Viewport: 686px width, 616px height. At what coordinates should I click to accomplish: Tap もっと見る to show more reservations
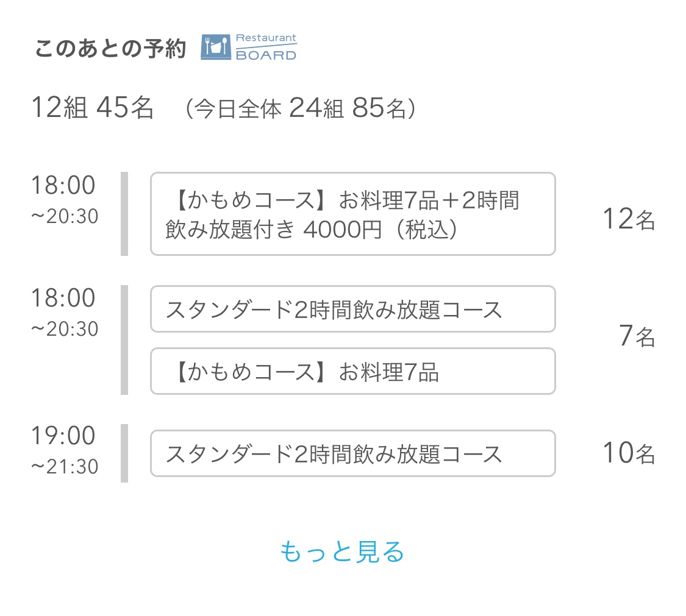pos(342,551)
